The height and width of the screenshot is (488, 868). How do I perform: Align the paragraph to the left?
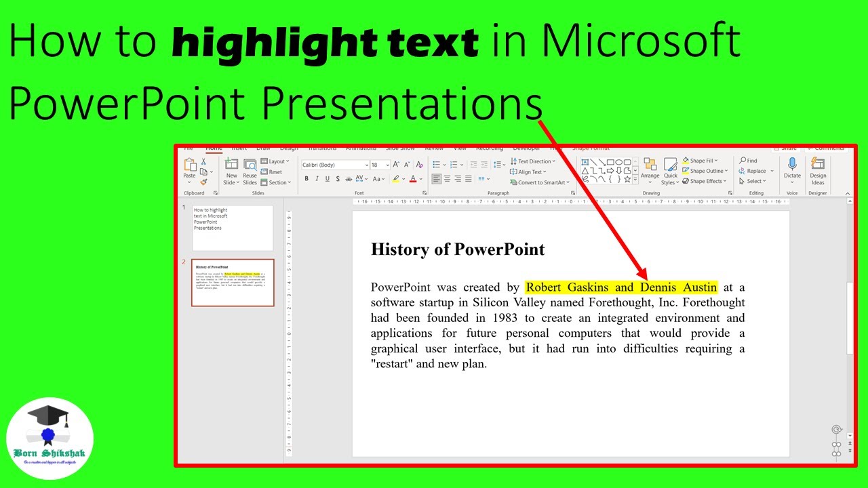coord(437,179)
